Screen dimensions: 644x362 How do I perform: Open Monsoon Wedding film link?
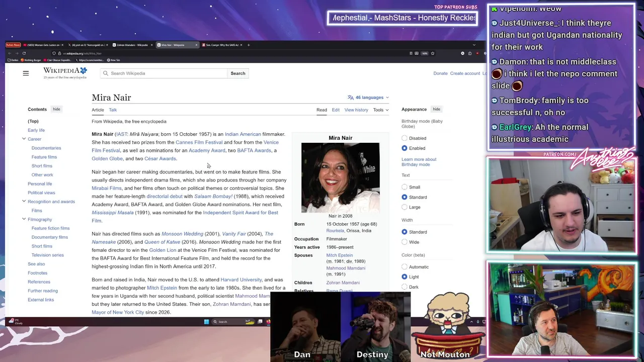point(182,234)
